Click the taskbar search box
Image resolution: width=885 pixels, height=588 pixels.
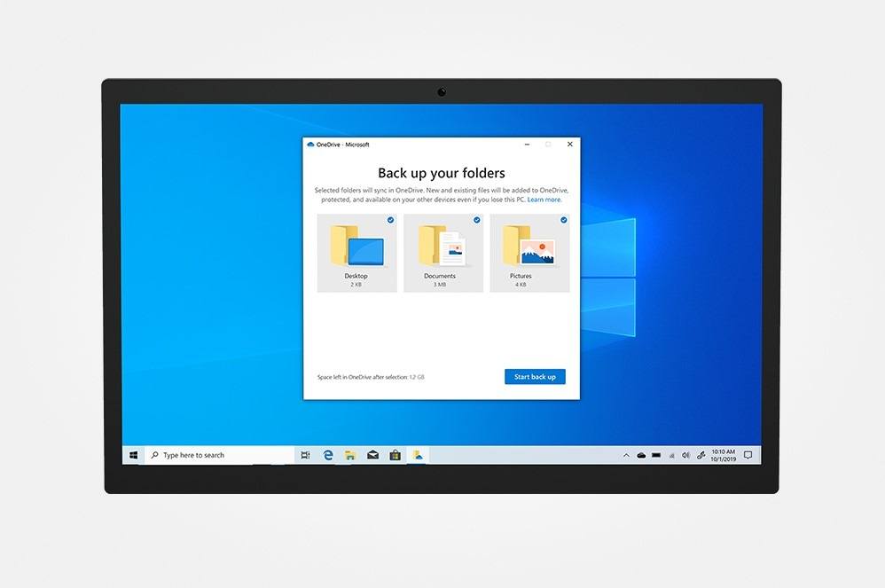click(219, 455)
